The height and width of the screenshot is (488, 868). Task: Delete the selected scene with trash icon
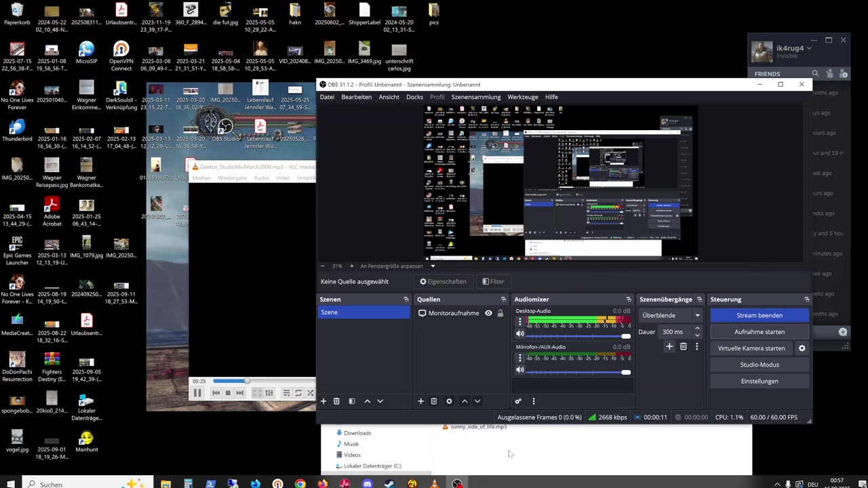tap(336, 401)
